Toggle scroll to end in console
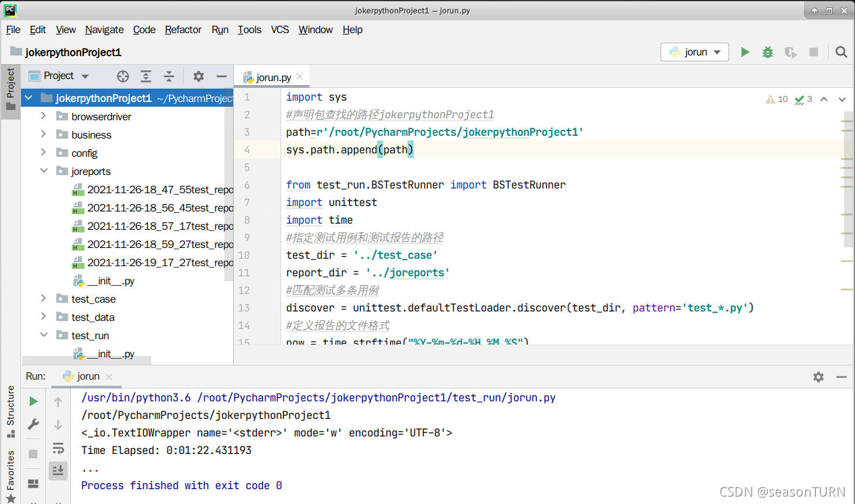Viewport: 855px width, 504px height. tap(58, 471)
